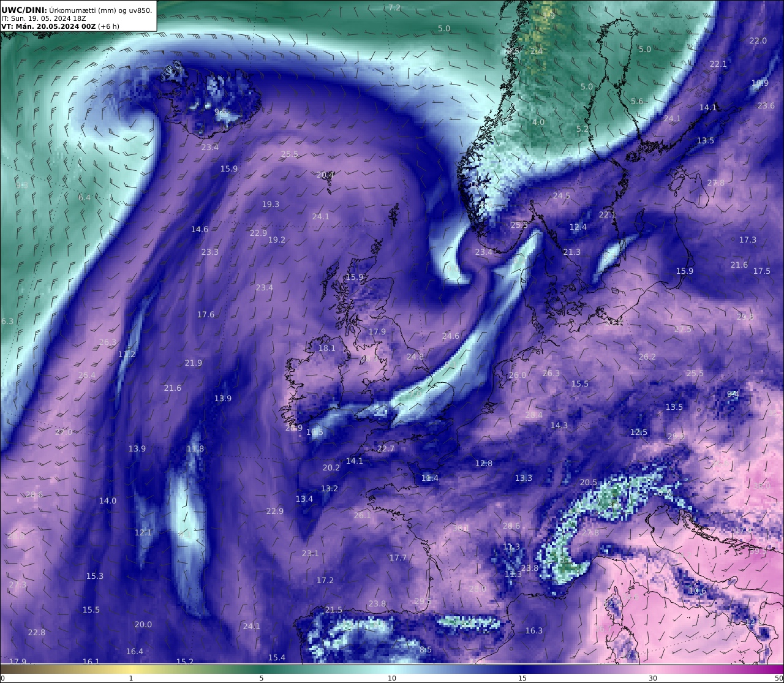Click the map value '20.4'

325,175
